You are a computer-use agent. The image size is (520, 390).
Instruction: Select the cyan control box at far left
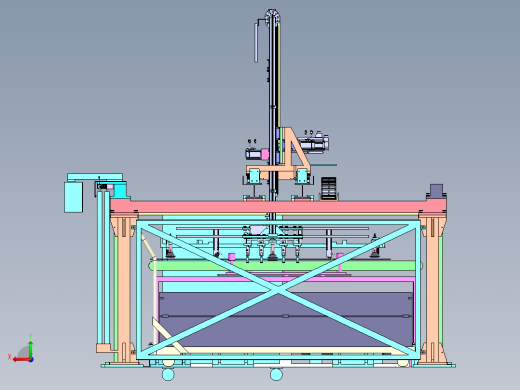[x=73, y=197]
